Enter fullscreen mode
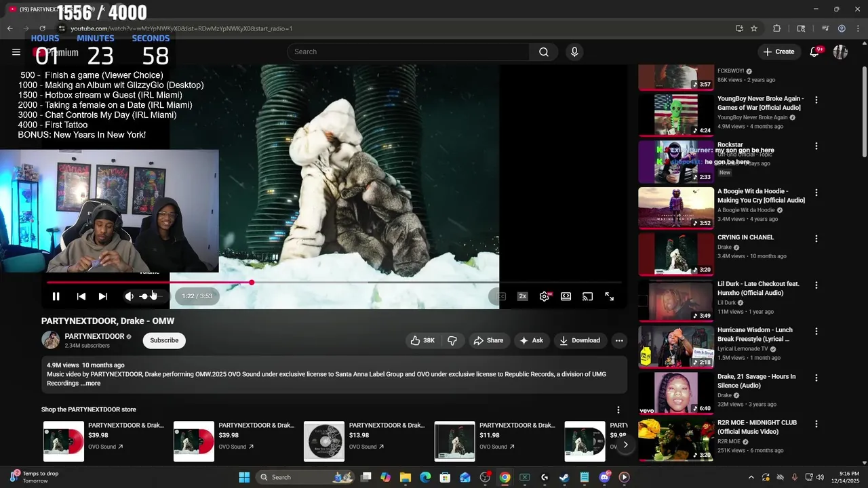 point(610,296)
